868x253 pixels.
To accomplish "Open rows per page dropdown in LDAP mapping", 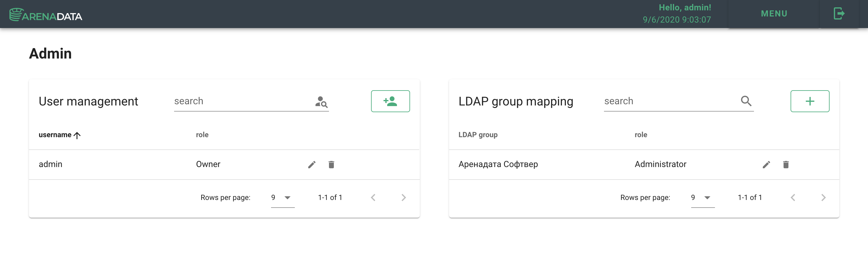I will 702,198.
